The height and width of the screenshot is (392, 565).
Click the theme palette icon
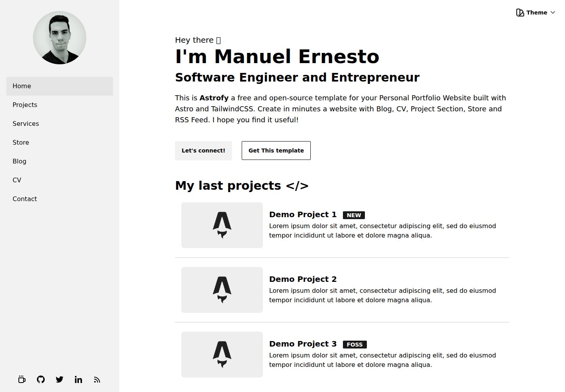click(x=520, y=13)
